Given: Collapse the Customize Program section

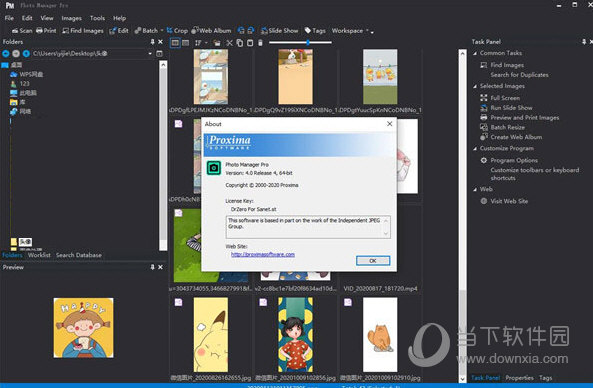Looking at the screenshot, I should coord(475,149).
